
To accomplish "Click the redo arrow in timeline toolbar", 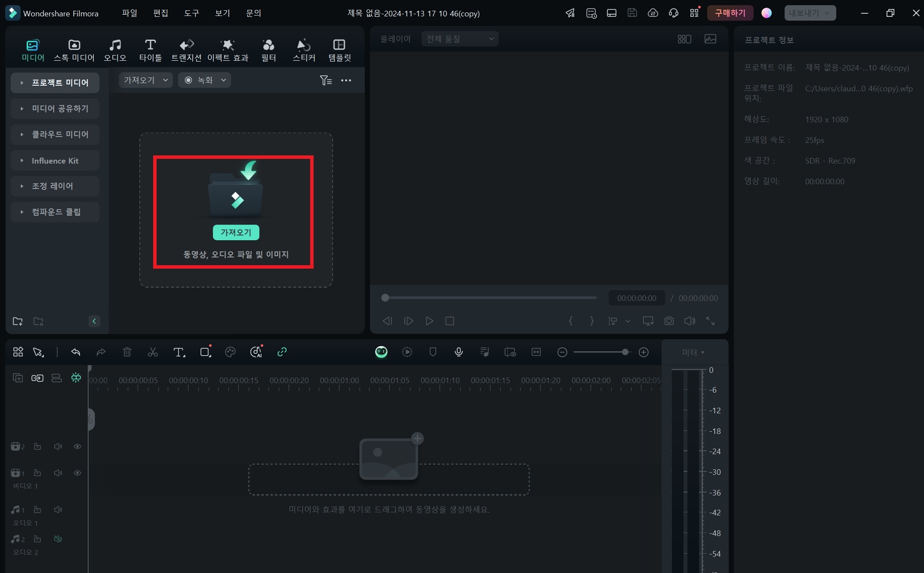I will pos(101,352).
